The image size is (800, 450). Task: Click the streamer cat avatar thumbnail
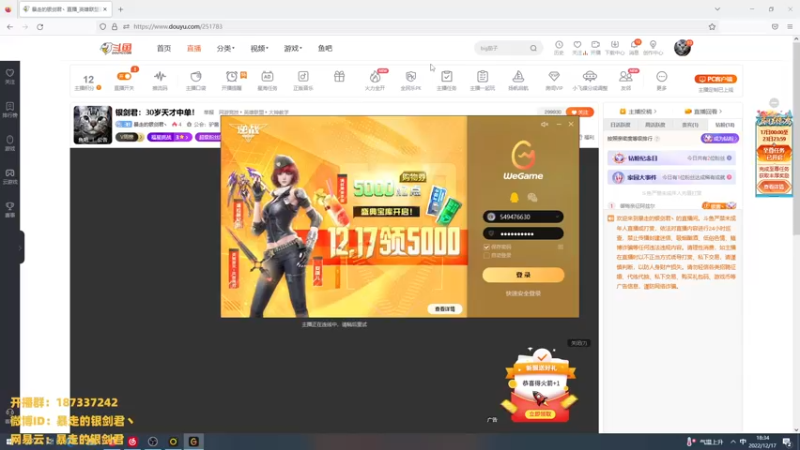92,125
